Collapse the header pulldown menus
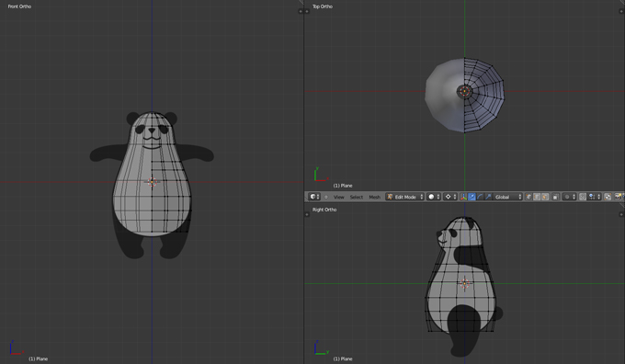The width and height of the screenshot is (625, 364). pyautogui.click(x=326, y=197)
